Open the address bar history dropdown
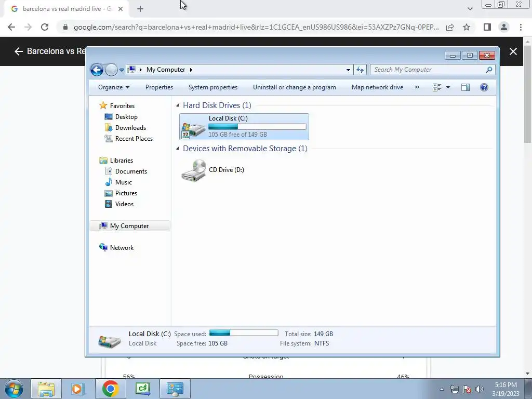 [348, 70]
